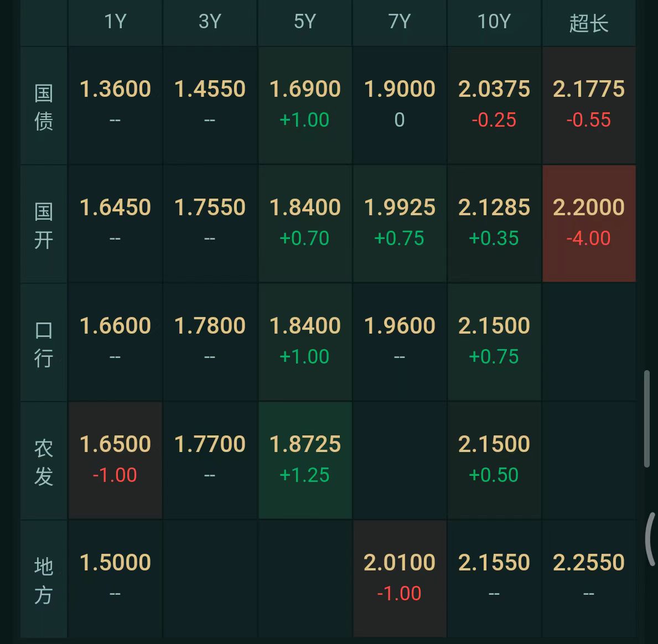
Task: Click the 国债 10Y 2.0375 cell
Action: (494, 105)
